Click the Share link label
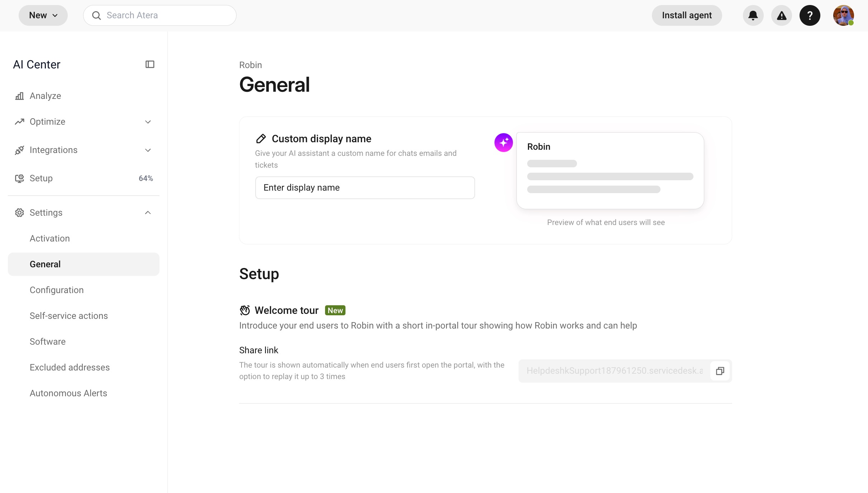This screenshot has height=493, width=868. (x=259, y=350)
